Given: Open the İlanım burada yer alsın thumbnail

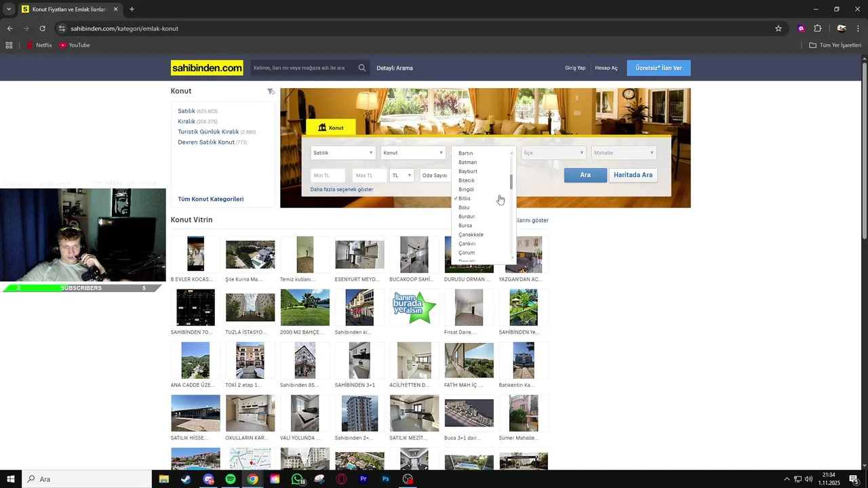Looking at the screenshot, I should click(x=414, y=308).
